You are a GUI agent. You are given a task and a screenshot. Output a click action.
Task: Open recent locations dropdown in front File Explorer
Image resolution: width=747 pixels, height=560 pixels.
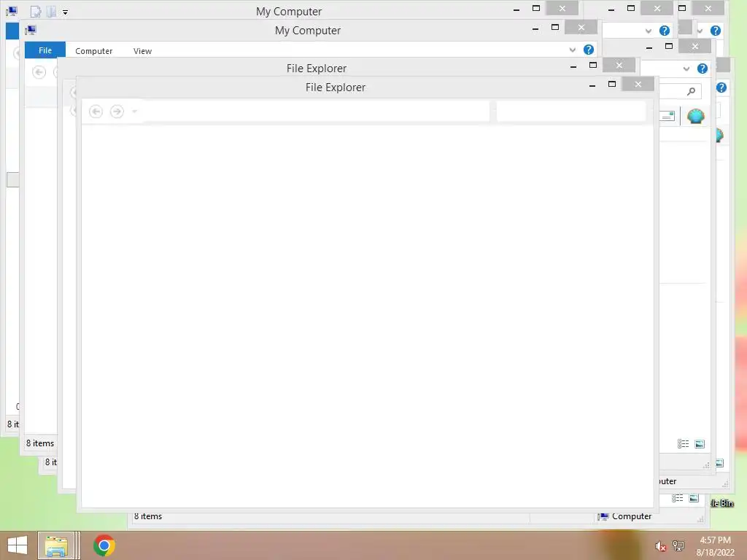pos(135,112)
